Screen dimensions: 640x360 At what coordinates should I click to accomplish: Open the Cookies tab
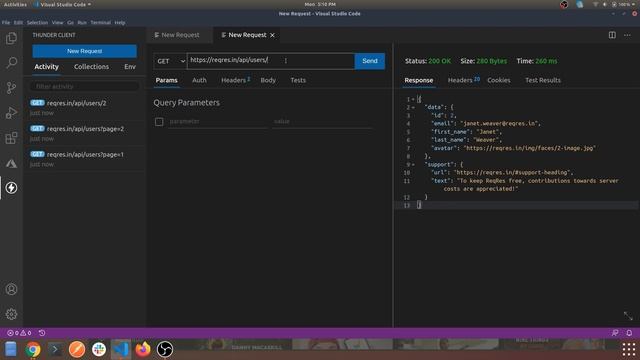tap(499, 80)
